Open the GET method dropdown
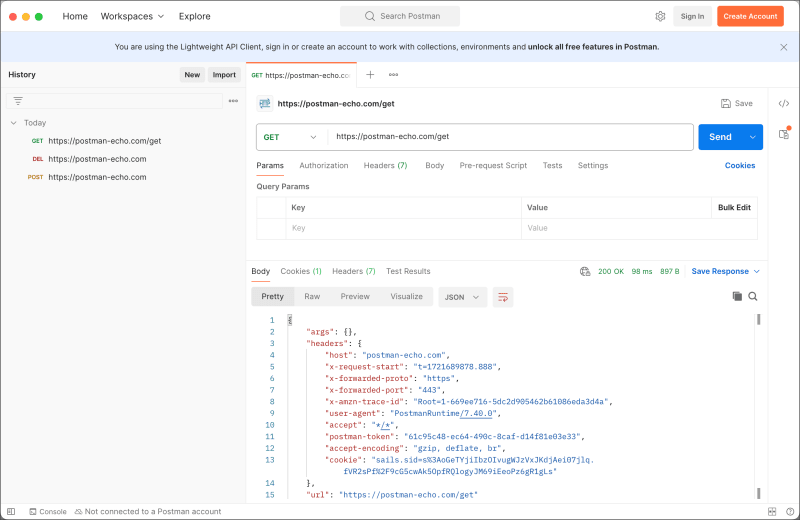The image size is (800, 520). pyautogui.click(x=290, y=137)
